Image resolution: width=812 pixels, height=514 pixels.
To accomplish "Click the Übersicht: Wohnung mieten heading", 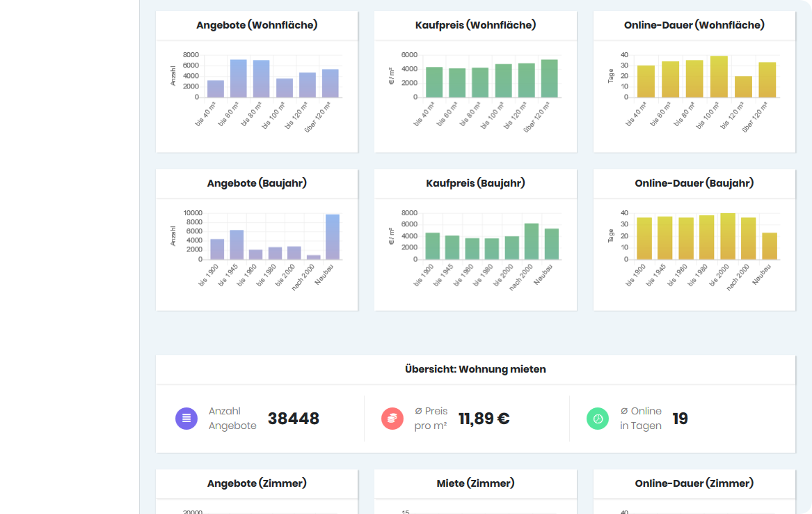I will tap(475, 369).
